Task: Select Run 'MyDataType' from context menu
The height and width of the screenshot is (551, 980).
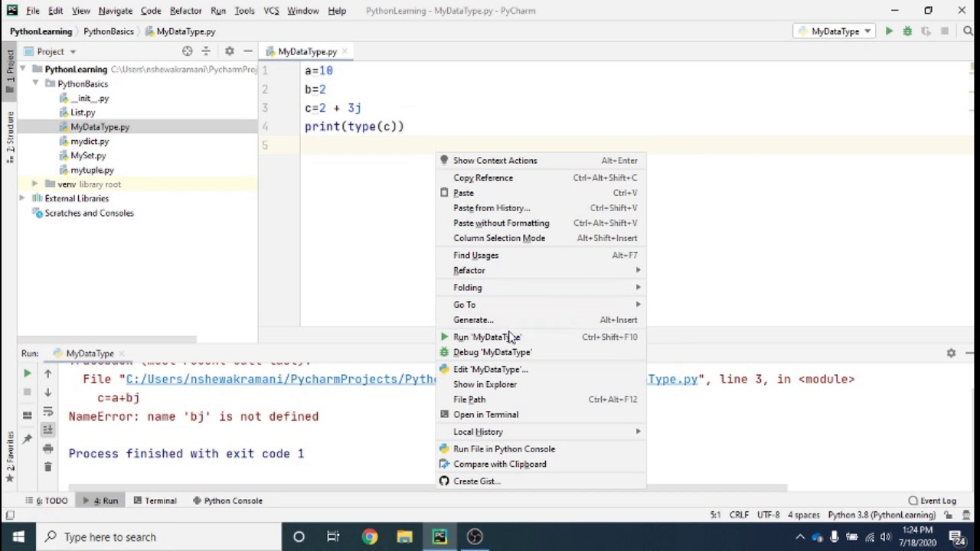Action: (x=541, y=337)
